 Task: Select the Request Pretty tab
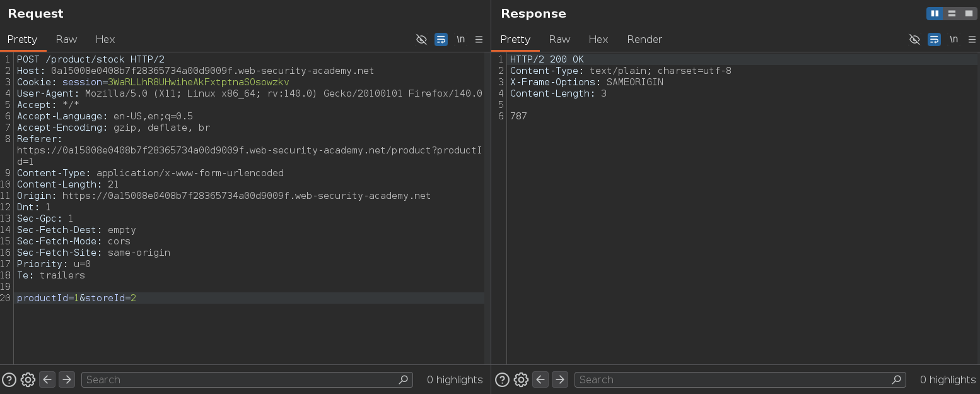(23, 39)
